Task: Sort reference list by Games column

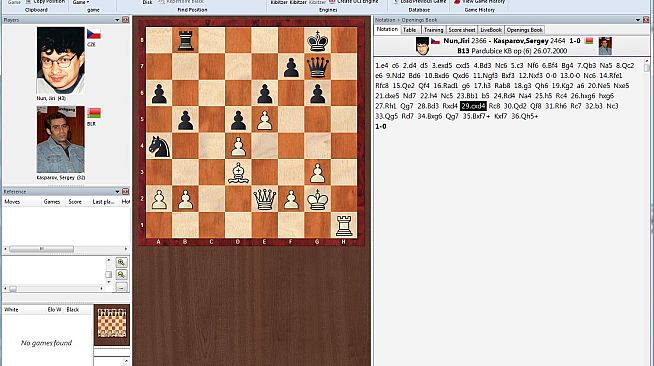Action: click(x=52, y=202)
